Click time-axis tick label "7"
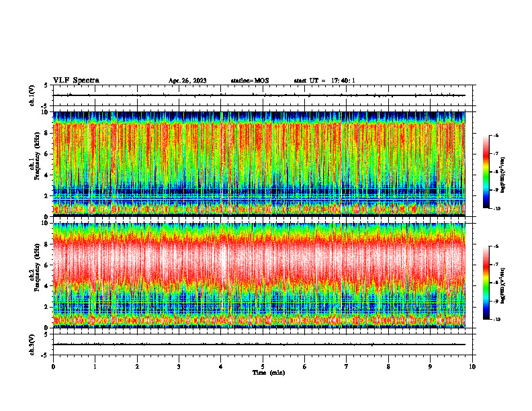This screenshot has height=411, width=532. [347, 367]
